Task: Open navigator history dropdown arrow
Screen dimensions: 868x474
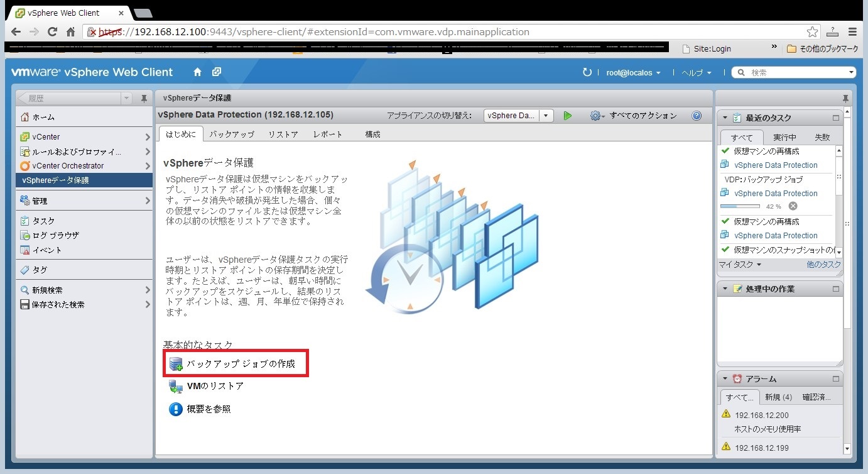Action: [126, 99]
